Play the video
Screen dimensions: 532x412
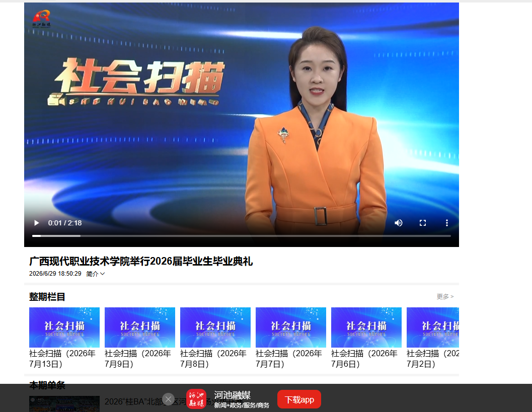click(37, 223)
